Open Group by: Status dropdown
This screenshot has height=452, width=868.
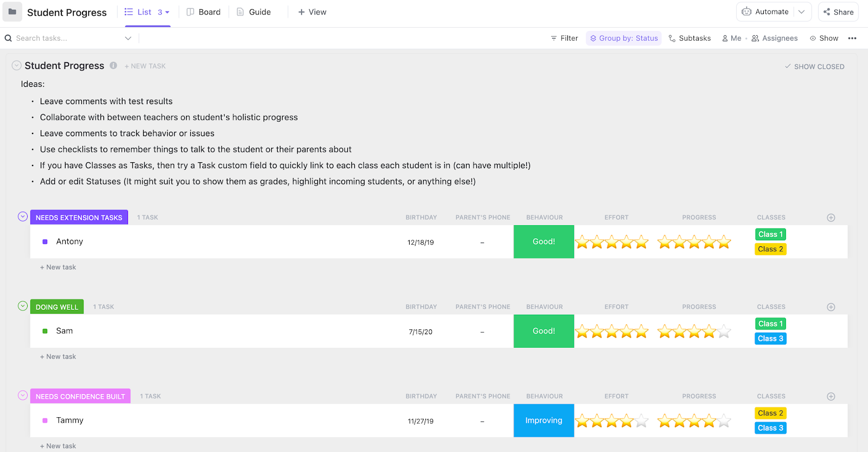click(624, 38)
